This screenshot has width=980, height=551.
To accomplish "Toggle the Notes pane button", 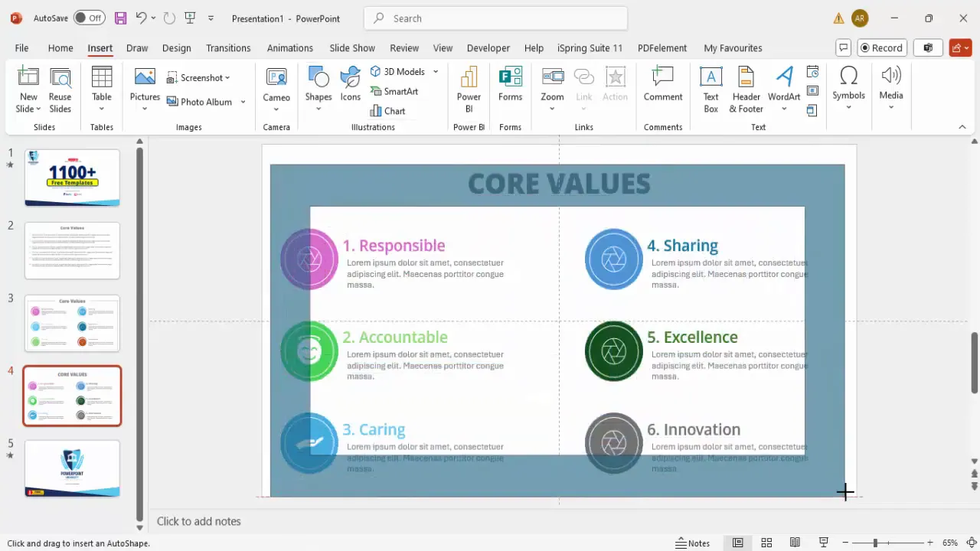I will click(x=693, y=543).
